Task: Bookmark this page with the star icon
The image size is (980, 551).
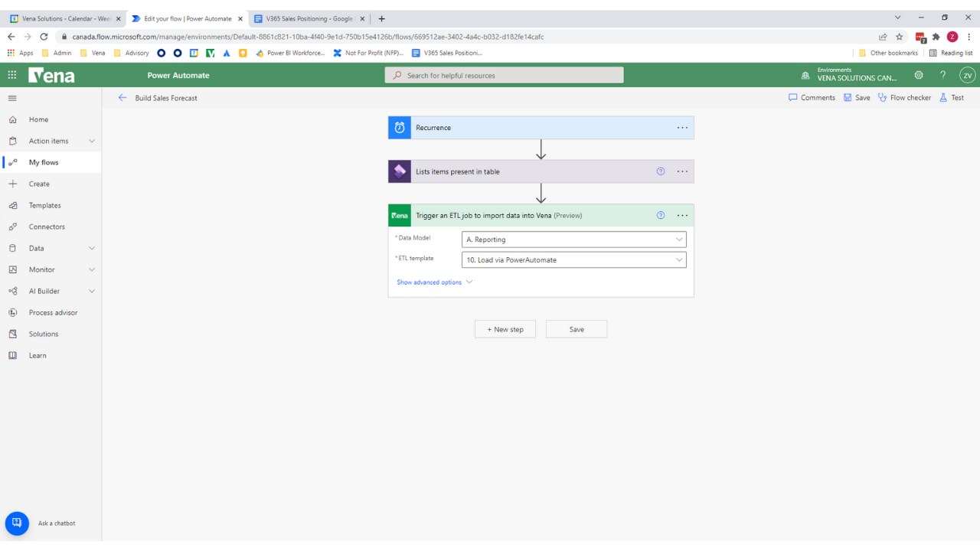Action: coord(900,37)
